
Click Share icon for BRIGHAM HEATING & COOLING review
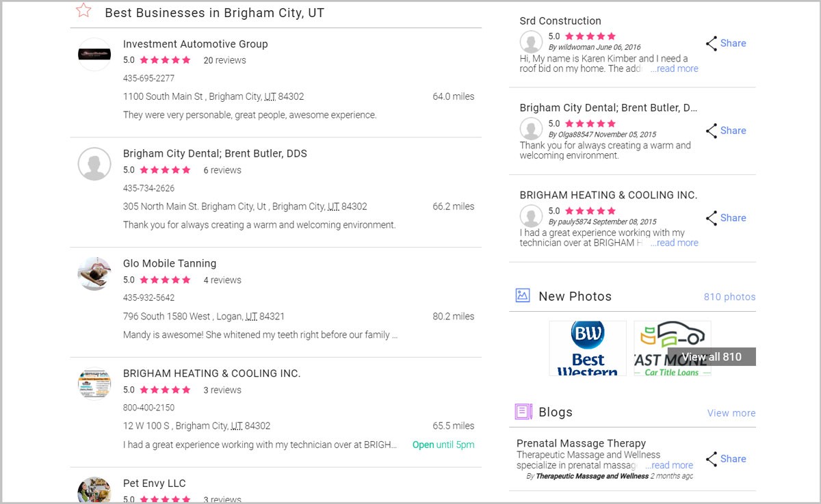(x=712, y=218)
